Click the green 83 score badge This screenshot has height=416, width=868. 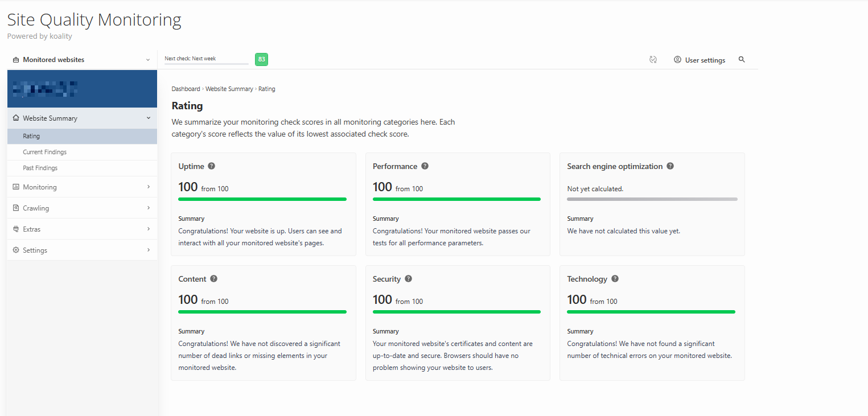coord(261,59)
